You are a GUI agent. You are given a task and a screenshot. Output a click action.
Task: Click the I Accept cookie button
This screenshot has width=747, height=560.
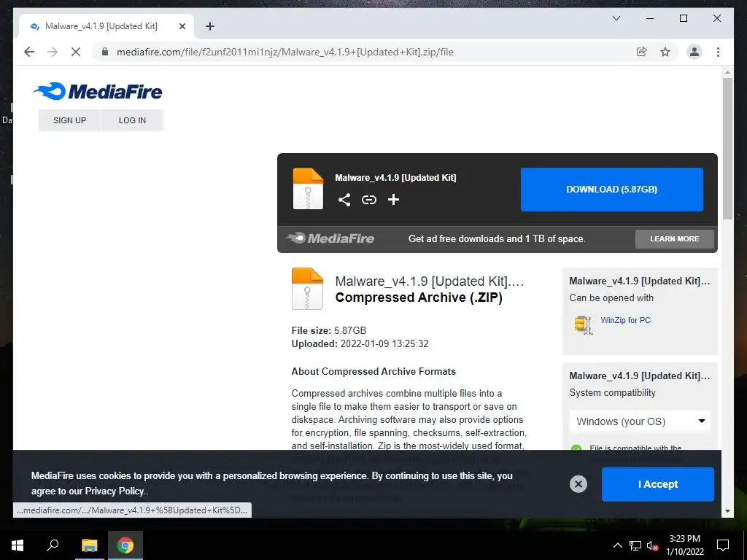click(658, 484)
